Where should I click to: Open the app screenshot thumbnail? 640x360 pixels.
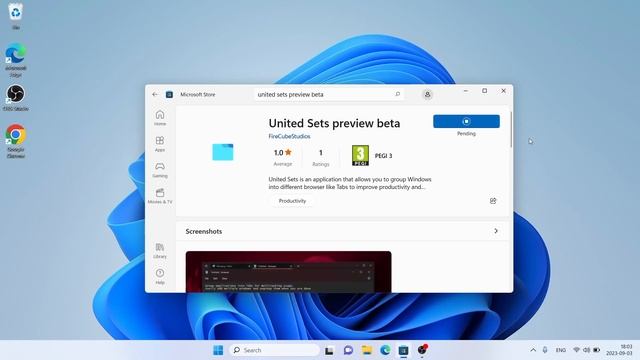[288, 271]
